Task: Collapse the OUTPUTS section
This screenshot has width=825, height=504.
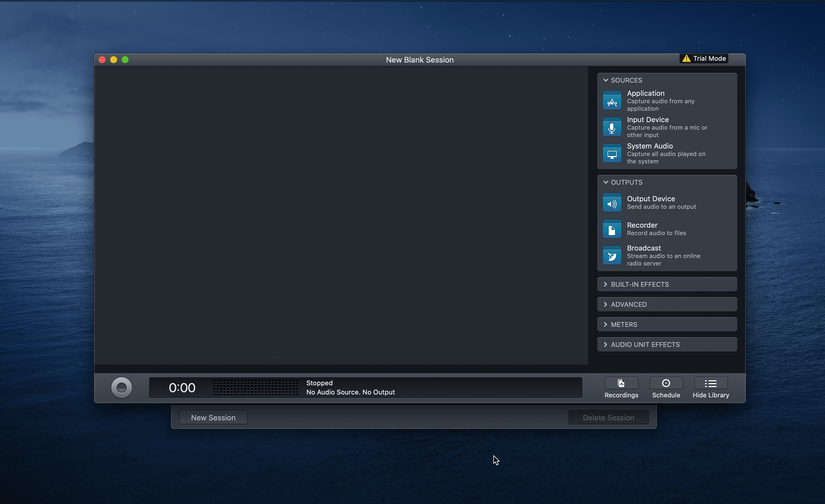Action: [x=606, y=182]
